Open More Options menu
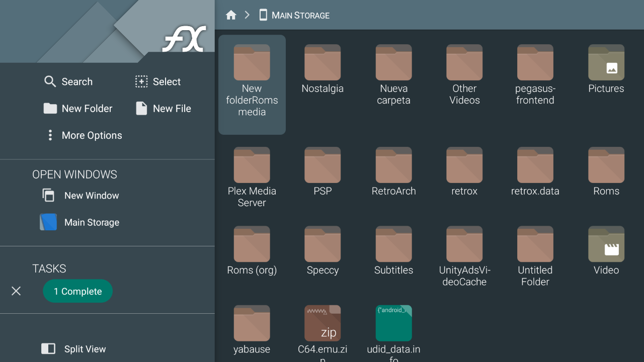The height and width of the screenshot is (362, 644). (x=84, y=135)
